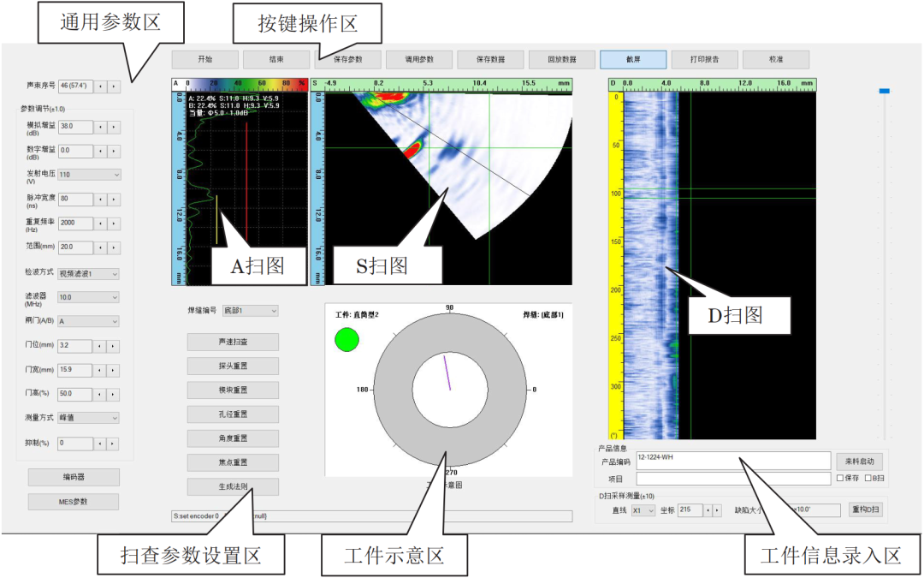Click into the empty 项目 field
Image resolution: width=924 pixels, height=578 pixels.
click(733, 479)
